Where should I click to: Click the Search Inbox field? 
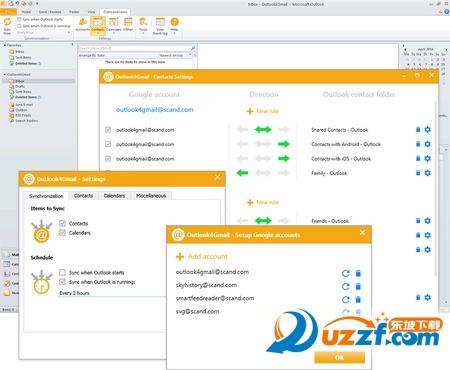137,48
